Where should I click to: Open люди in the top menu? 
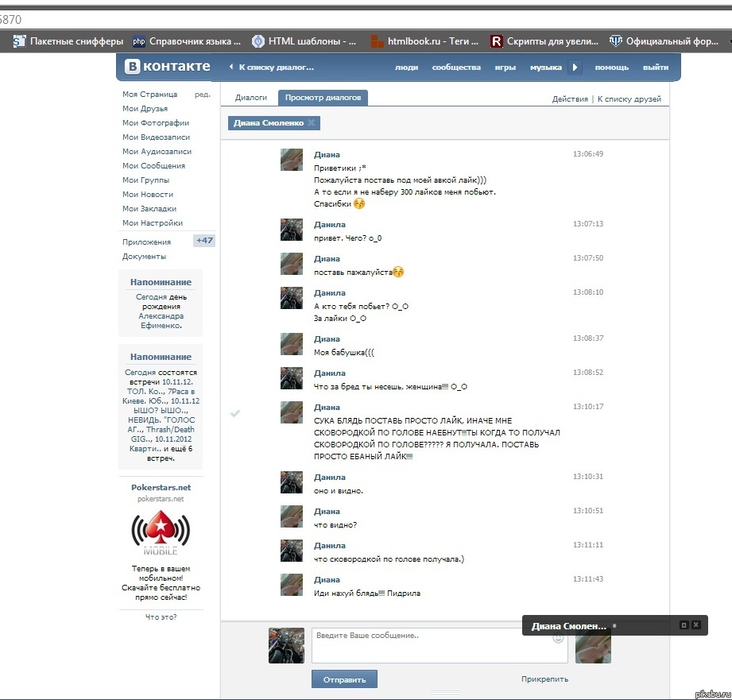pyautogui.click(x=406, y=68)
